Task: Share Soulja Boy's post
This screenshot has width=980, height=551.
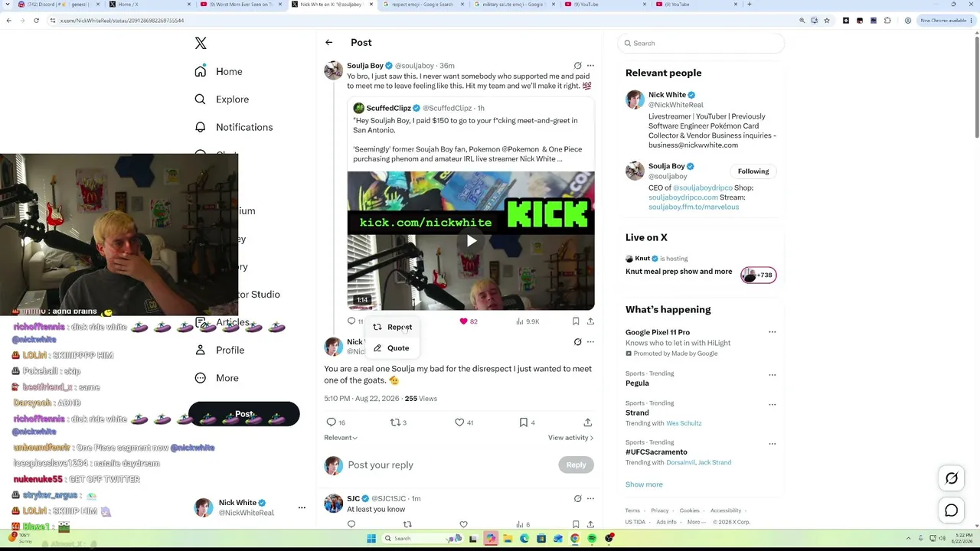Action: (590, 321)
